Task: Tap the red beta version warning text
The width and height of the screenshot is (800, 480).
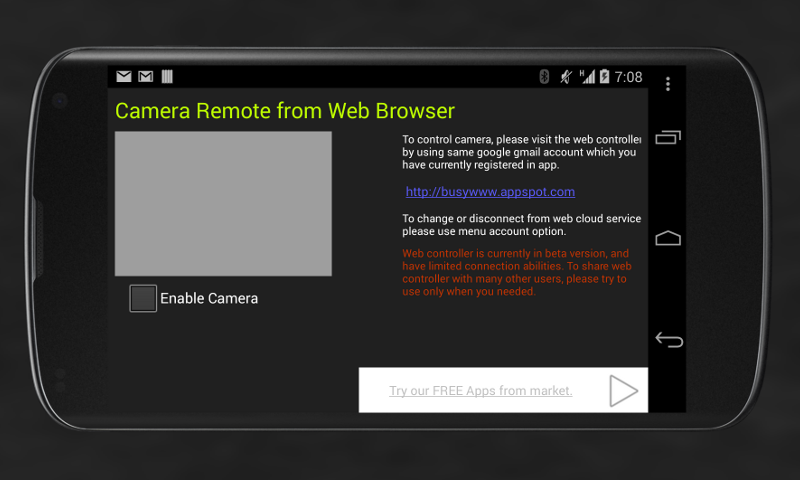Action: pyautogui.click(x=517, y=272)
